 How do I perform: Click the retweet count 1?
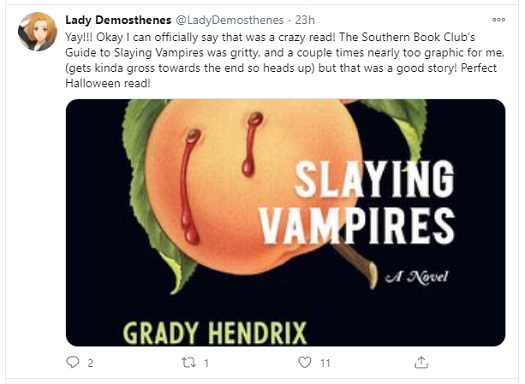coord(207,363)
